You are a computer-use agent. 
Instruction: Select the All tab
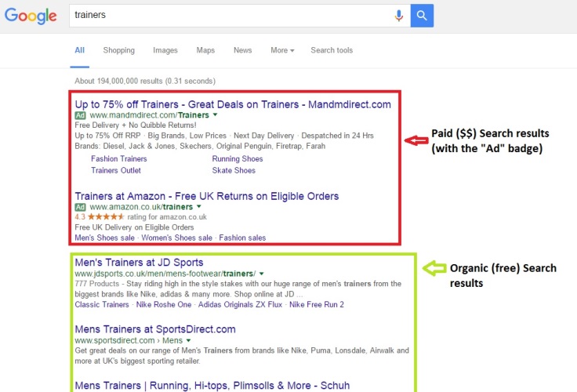tap(79, 50)
